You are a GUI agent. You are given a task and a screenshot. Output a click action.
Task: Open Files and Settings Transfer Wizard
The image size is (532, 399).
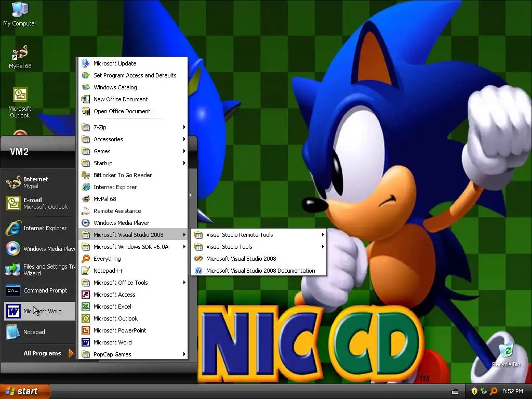pos(39,270)
